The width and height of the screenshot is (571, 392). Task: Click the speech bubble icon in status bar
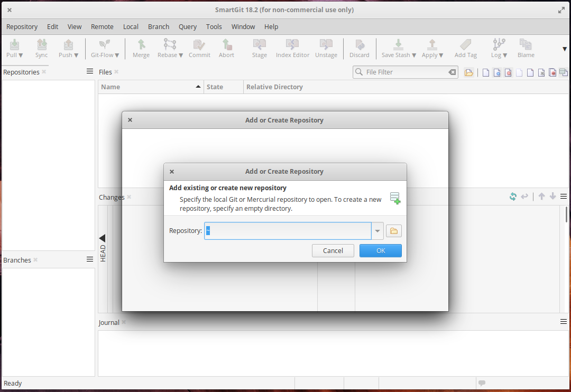pos(482,383)
